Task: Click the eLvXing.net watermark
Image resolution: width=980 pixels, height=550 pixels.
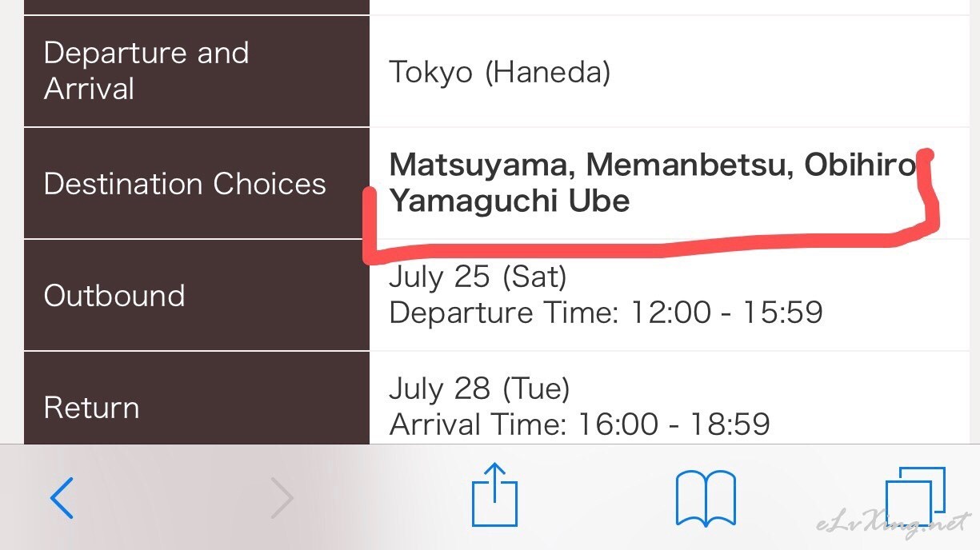Action: point(893,524)
